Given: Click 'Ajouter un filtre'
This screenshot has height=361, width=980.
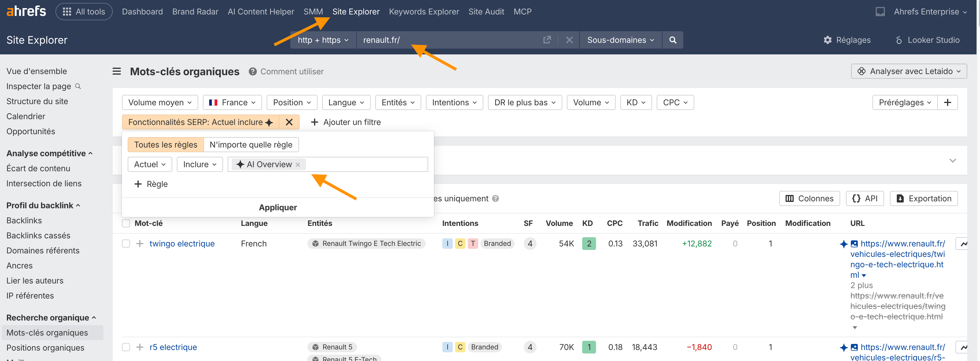Looking at the screenshot, I should (346, 122).
